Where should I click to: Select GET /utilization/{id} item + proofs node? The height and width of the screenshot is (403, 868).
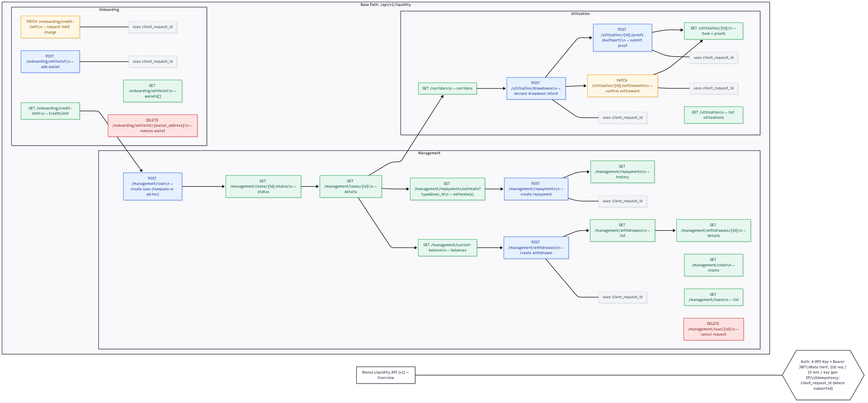coord(713,31)
